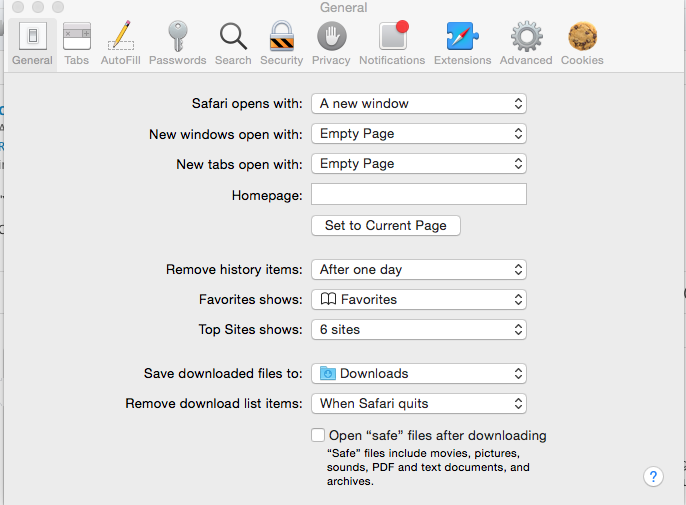Click into the Homepage text field
Viewport: 686px width, 505px height.
pos(419,194)
